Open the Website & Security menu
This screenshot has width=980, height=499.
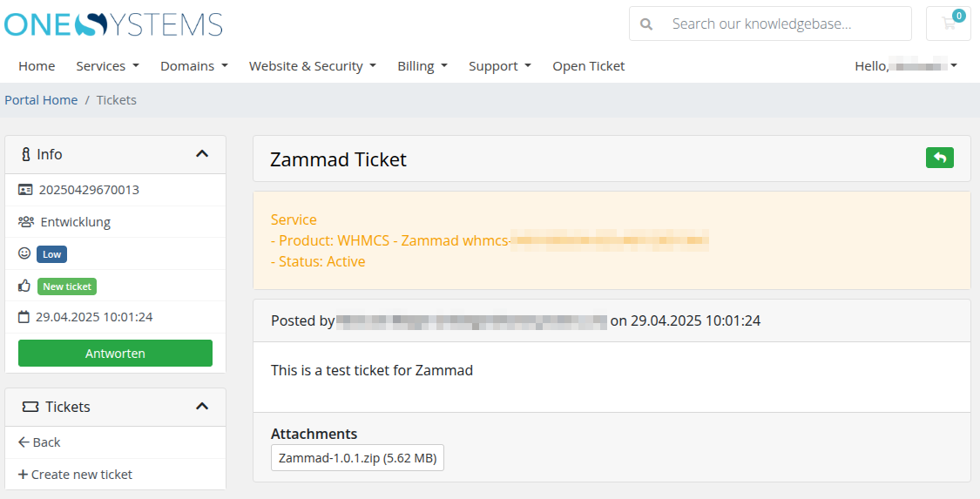pyautogui.click(x=313, y=66)
